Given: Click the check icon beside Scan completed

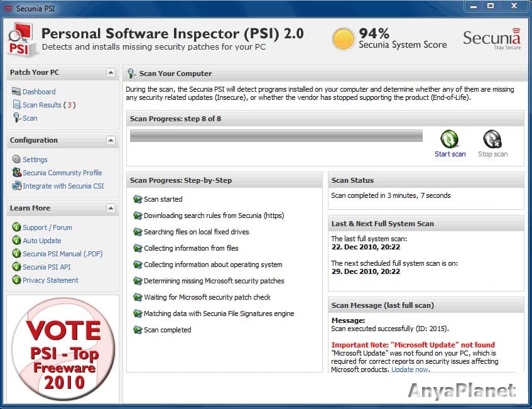Looking at the screenshot, I should click(x=138, y=330).
